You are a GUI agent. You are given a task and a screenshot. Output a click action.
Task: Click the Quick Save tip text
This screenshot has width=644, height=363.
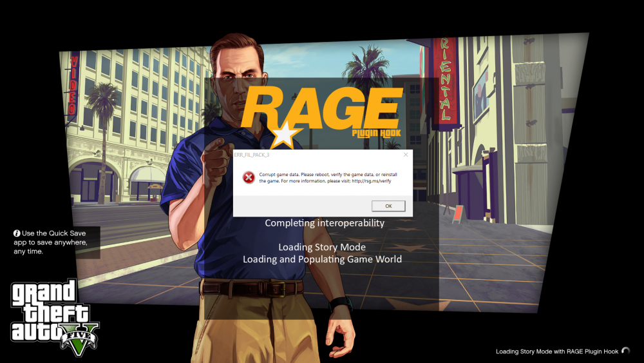[x=50, y=242]
